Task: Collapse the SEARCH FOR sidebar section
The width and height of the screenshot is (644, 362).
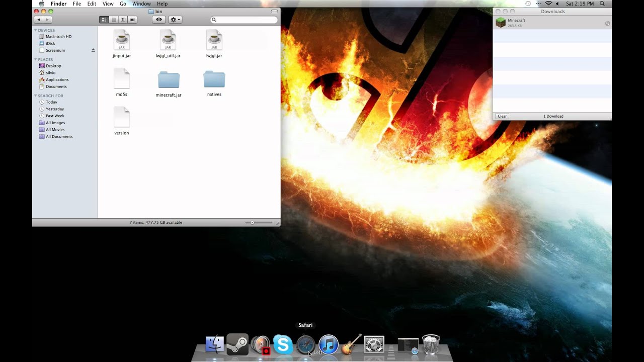Action: point(36,96)
